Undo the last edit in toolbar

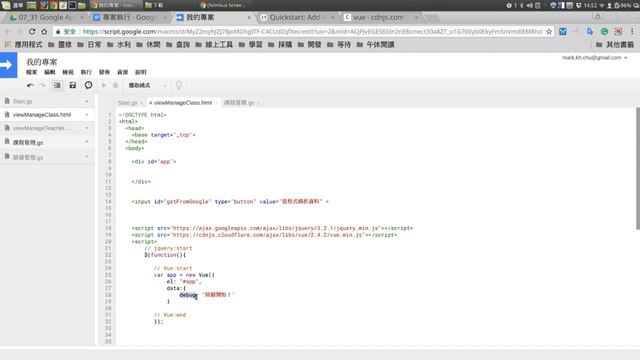(x=30, y=85)
